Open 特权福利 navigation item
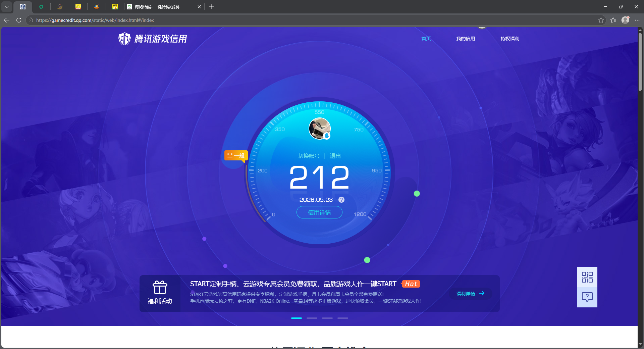 point(510,39)
